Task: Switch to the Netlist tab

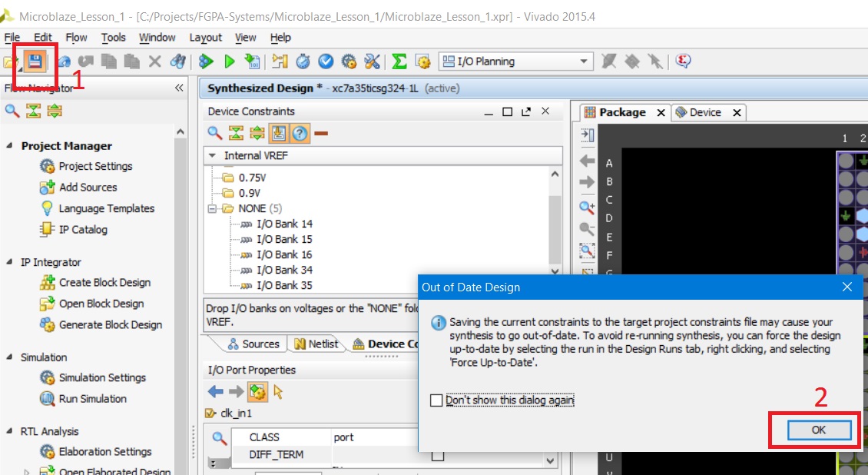Action: [x=316, y=344]
